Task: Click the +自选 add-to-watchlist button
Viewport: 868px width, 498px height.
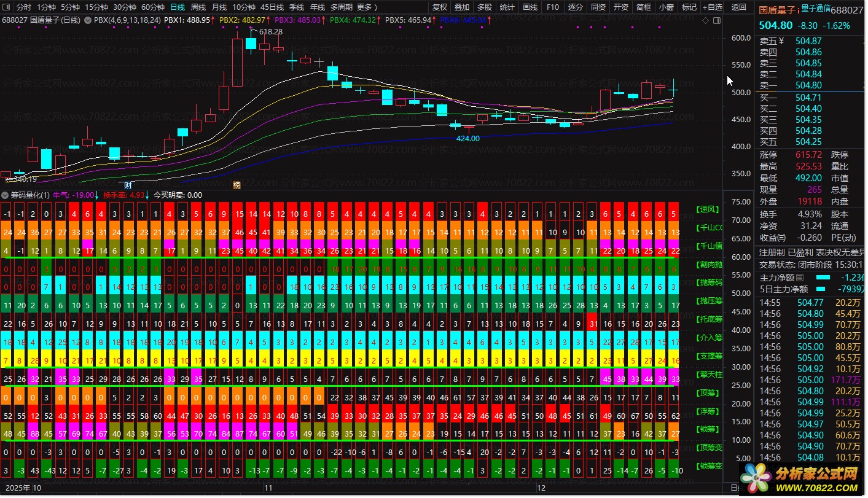Action: pos(712,7)
